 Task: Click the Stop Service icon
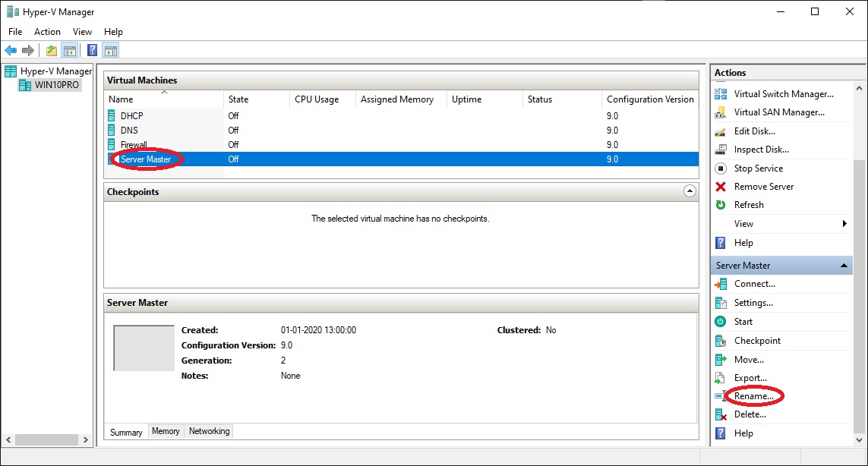pyautogui.click(x=720, y=168)
